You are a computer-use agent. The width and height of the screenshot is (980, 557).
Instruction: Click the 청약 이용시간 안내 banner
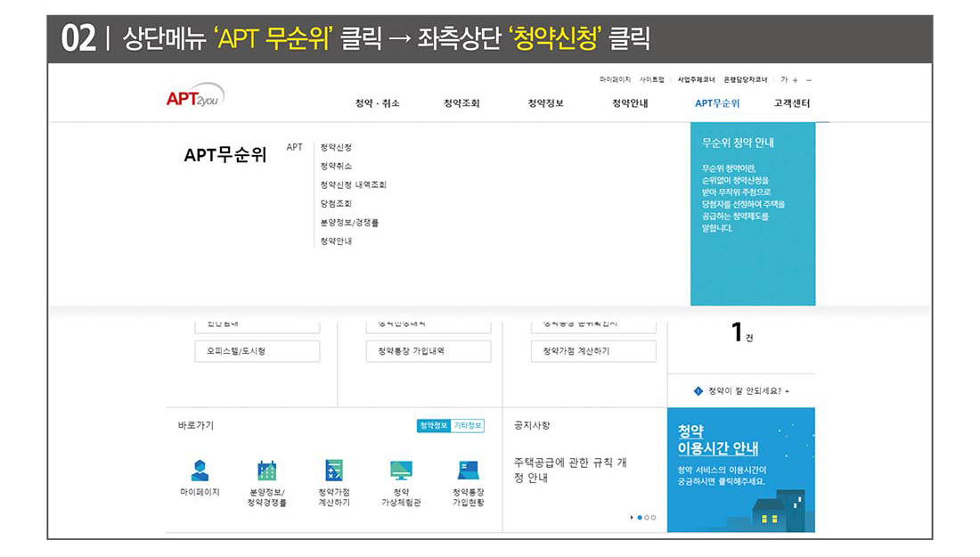(x=741, y=470)
